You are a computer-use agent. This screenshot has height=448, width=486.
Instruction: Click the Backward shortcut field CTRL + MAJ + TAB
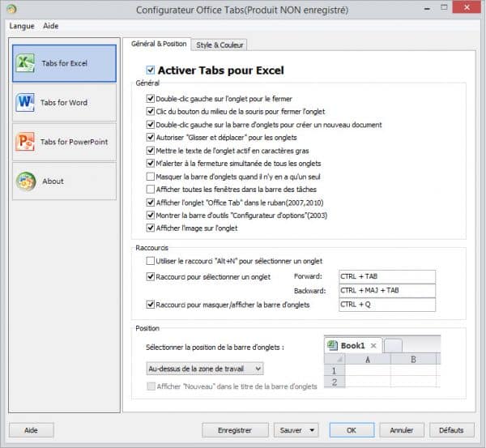point(387,291)
